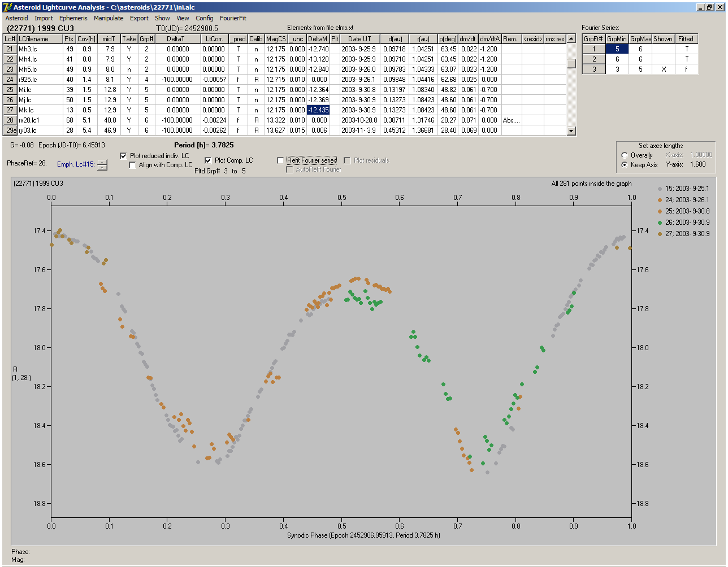This screenshot has width=728, height=567.
Task: Click the Calib. column header
Action: coord(256,39)
